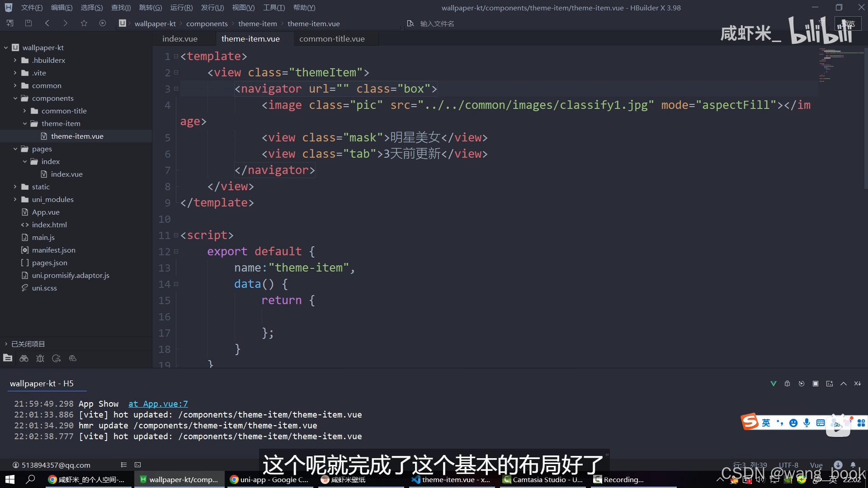Click the new file toolbar icon
The height and width of the screenshot is (488, 868).
(10, 23)
